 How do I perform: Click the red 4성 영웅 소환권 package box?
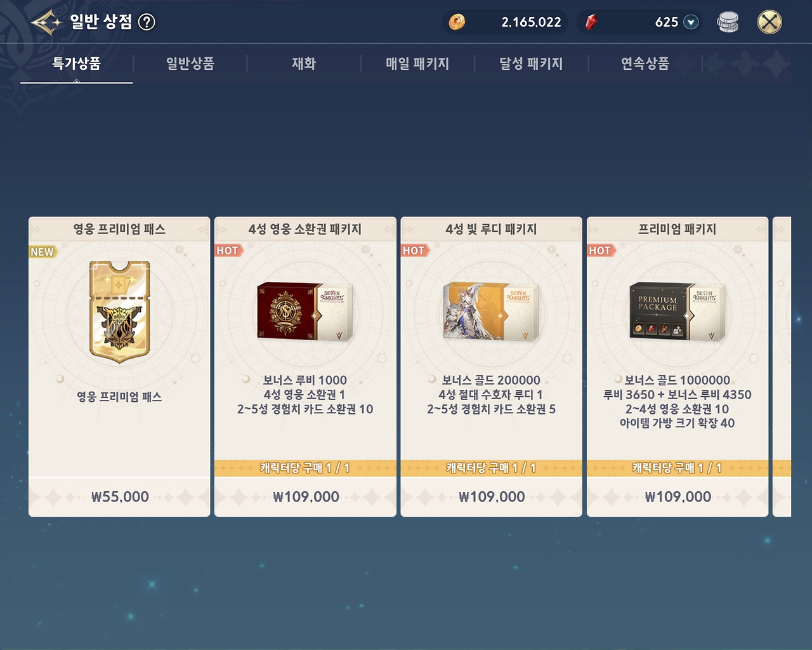click(x=305, y=312)
